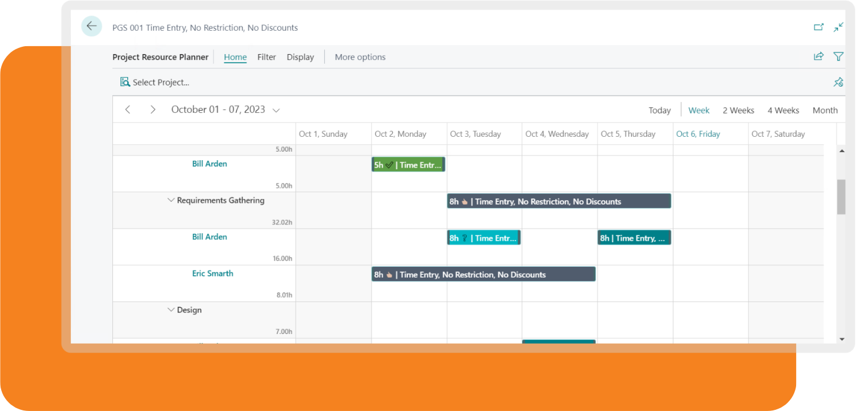Go to previous week with left chevron
The width and height of the screenshot is (868, 411).
click(x=128, y=109)
